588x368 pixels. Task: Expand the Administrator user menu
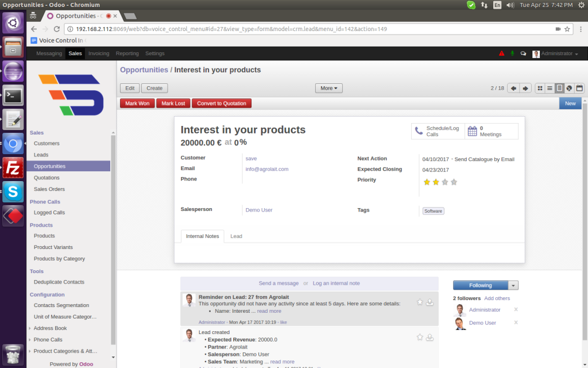coord(555,53)
